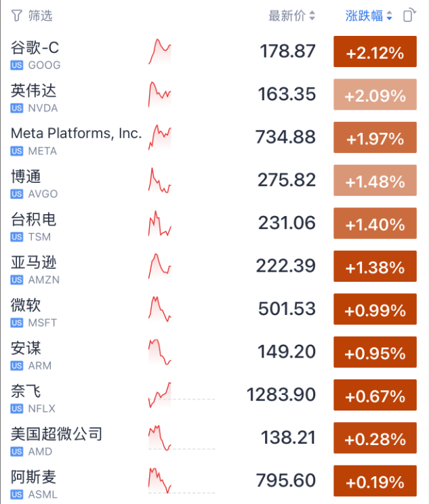This screenshot has height=504, width=429.
Task: Click the US market tag beside TSM
Action: [x=17, y=237]
